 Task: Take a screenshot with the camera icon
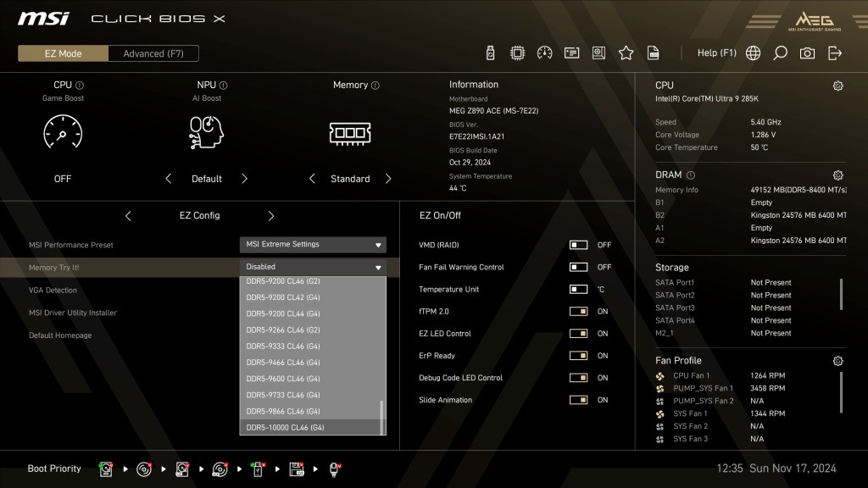pyautogui.click(x=807, y=53)
